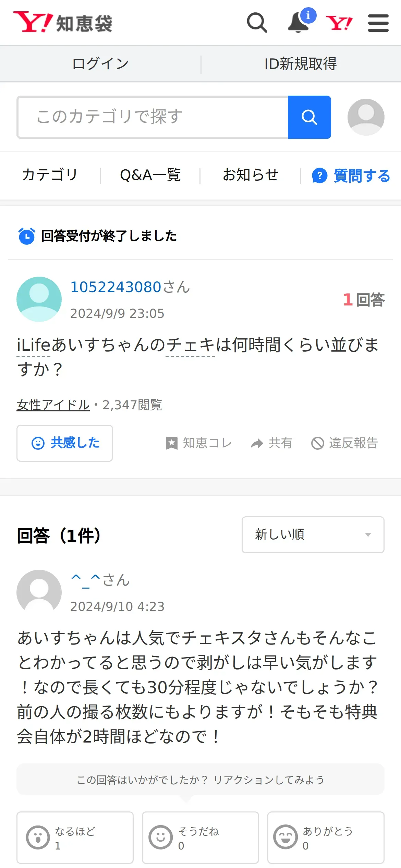
Task: Click the small red Yahoo! icon in the header
Action: [x=339, y=23]
